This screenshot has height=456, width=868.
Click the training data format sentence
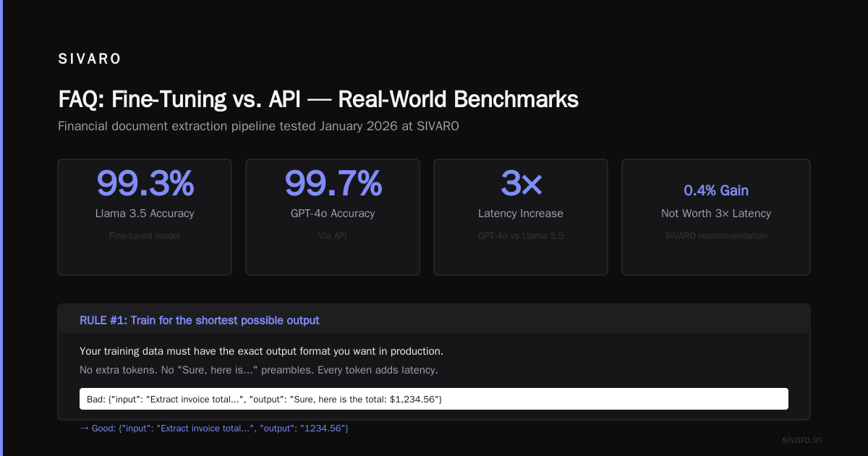pyautogui.click(x=261, y=351)
